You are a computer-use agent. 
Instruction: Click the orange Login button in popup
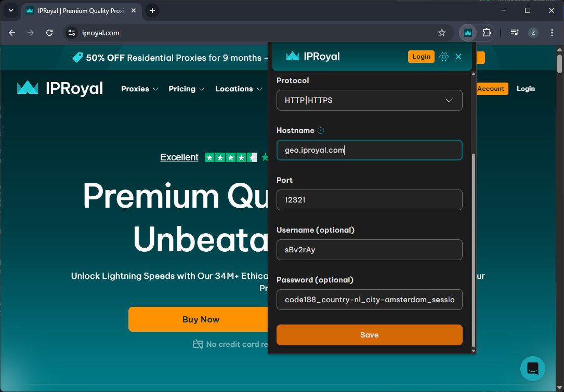click(421, 57)
